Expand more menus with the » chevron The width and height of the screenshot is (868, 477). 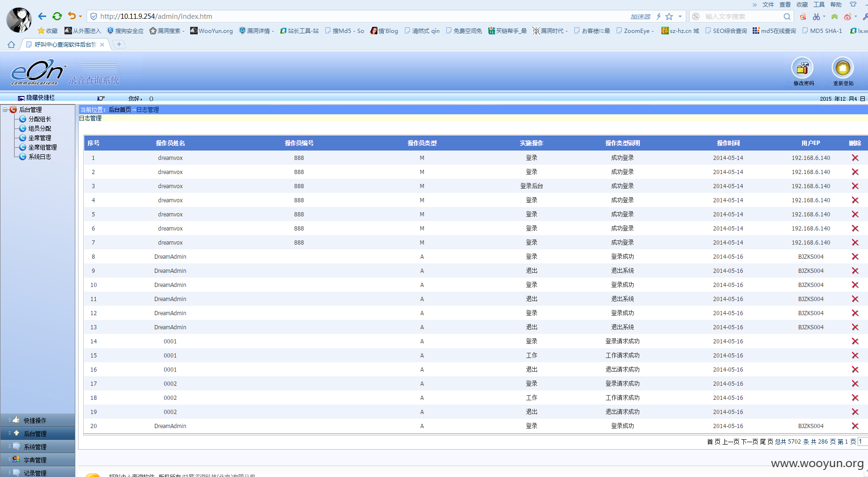pos(755,5)
